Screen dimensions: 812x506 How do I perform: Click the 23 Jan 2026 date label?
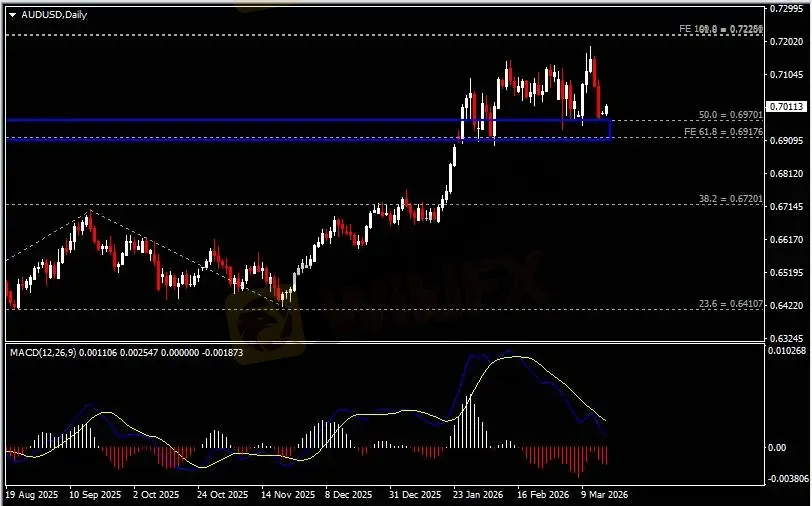(x=478, y=495)
